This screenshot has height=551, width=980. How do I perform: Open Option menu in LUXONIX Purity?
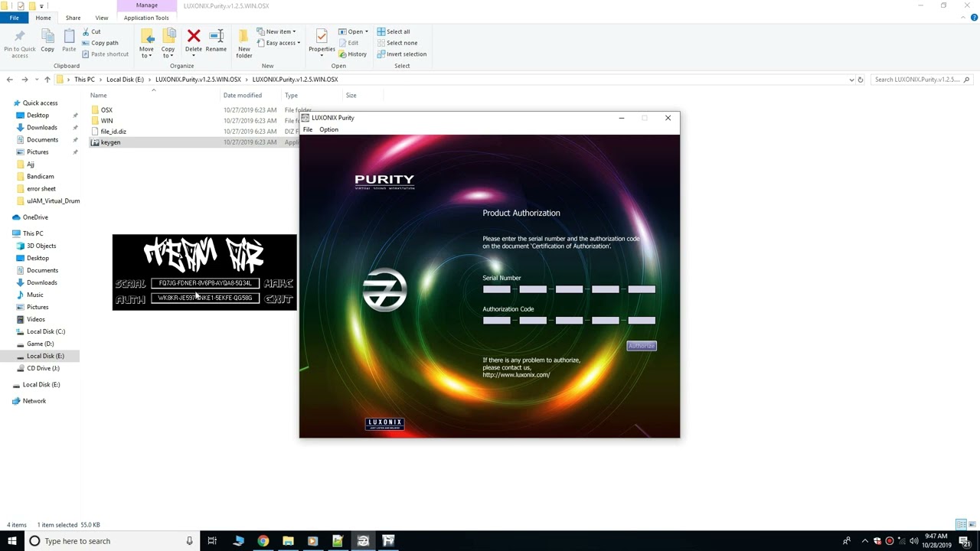click(328, 129)
